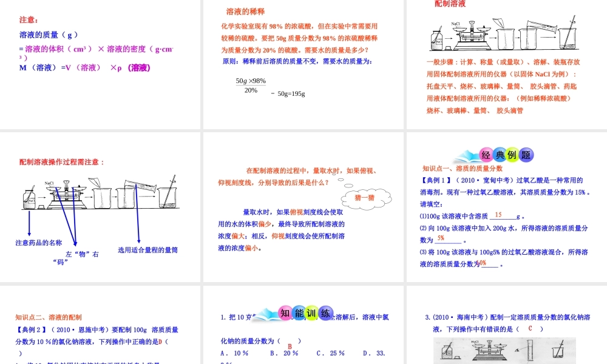Click the NaCl reagent bottle in the 配制溶液 diagram
Viewport: 607px width, 364px height.
[437, 38]
